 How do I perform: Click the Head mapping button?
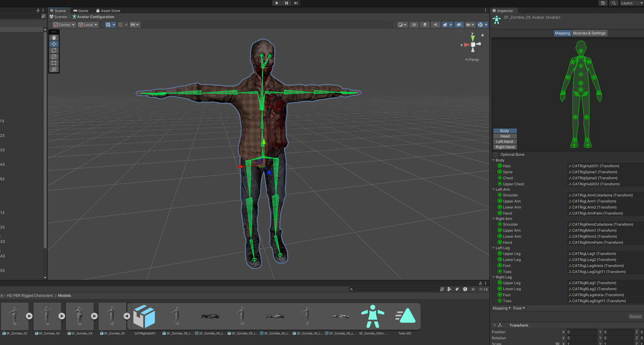(505, 136)
